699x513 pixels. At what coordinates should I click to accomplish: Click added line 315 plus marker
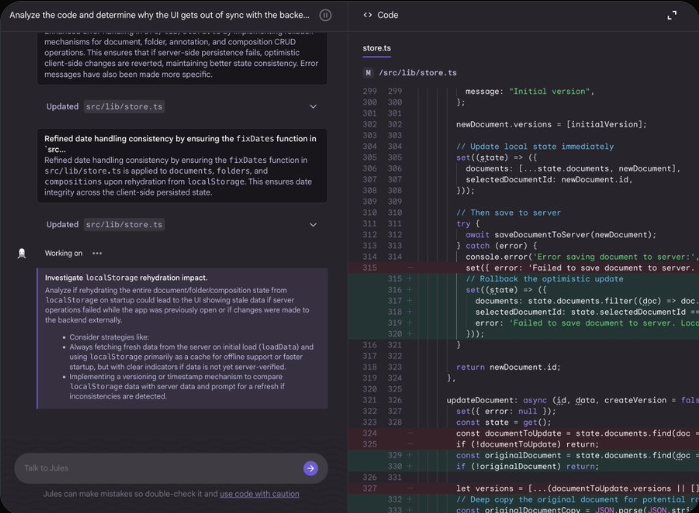coord(409,279)
